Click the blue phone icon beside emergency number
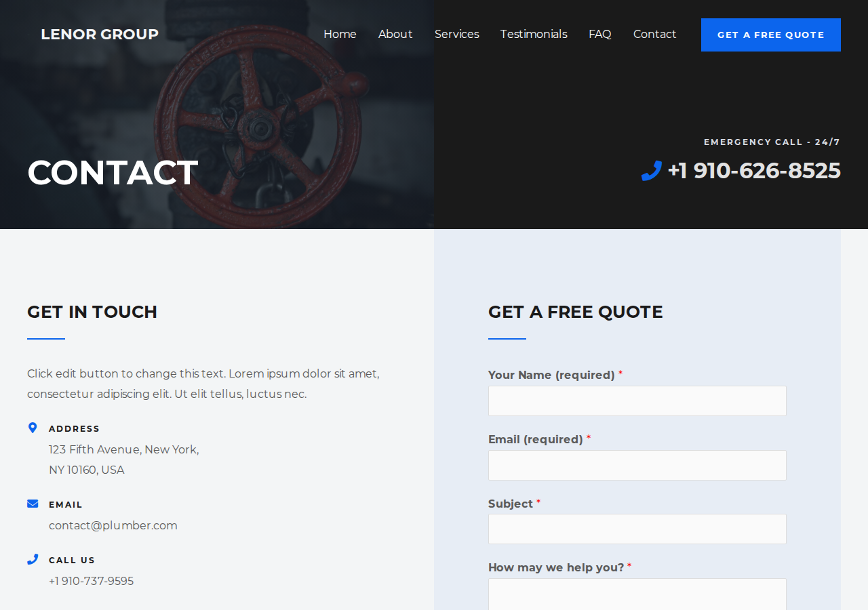868x610 pixels. coord(651,171)
